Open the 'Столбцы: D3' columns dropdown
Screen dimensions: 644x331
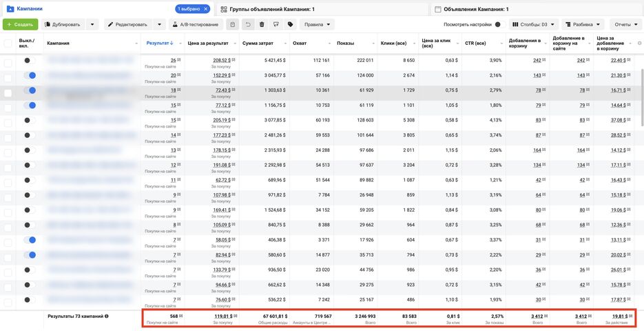click(x=534, y=24)
